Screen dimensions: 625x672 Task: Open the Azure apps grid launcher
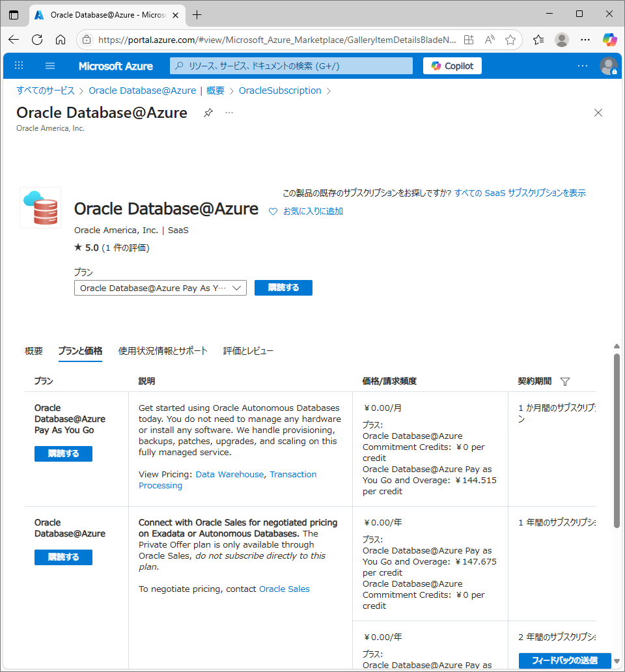pyautogui.click(x=19, y=66)
